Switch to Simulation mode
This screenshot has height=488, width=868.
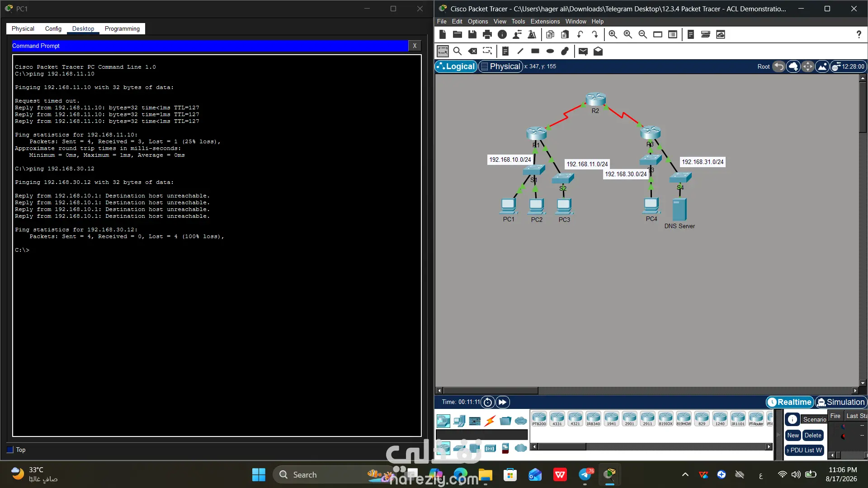pyautogui.click(x=840, y=402)
